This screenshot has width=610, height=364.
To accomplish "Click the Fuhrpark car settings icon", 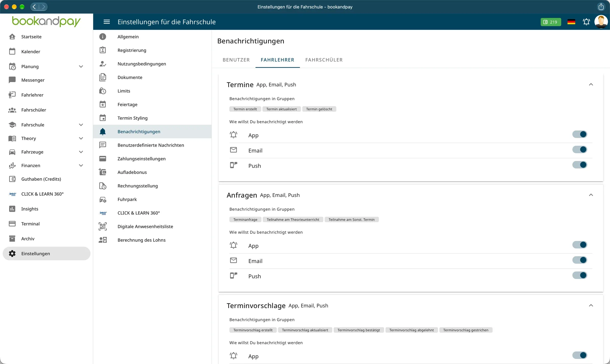I will pyautogui.click(x=103, y=199).
